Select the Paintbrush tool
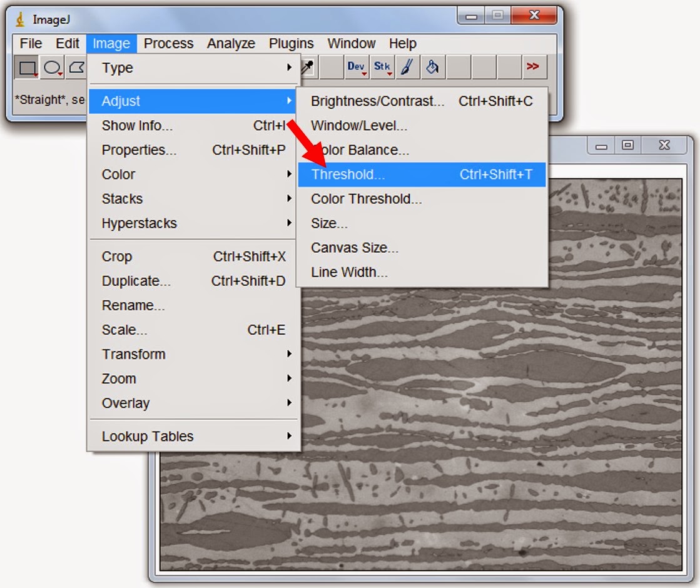Viewport: 700px width, 588px height. point(407,67)
